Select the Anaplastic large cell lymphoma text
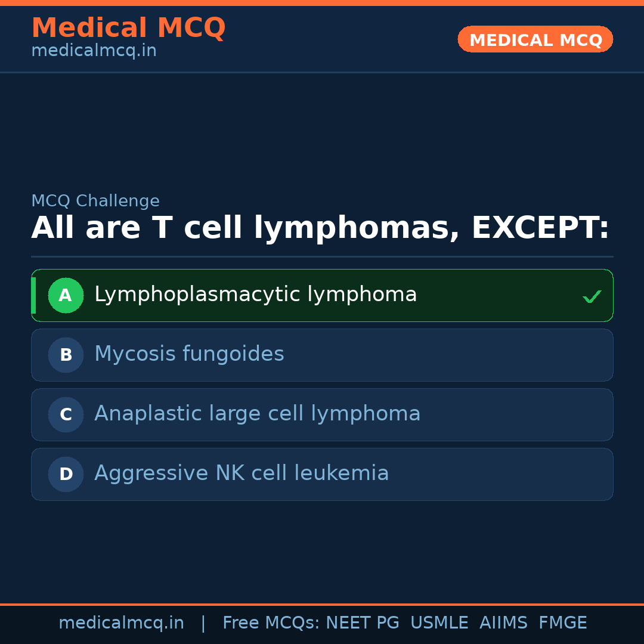The height and width of the screenshot is (644, 644). [257, 414]
